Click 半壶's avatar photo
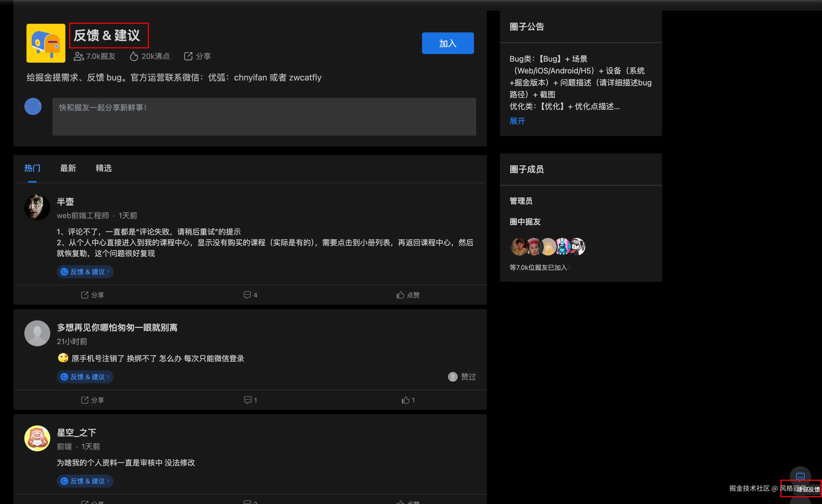Screen dimensions: 822x504 (x=37, y=207)
